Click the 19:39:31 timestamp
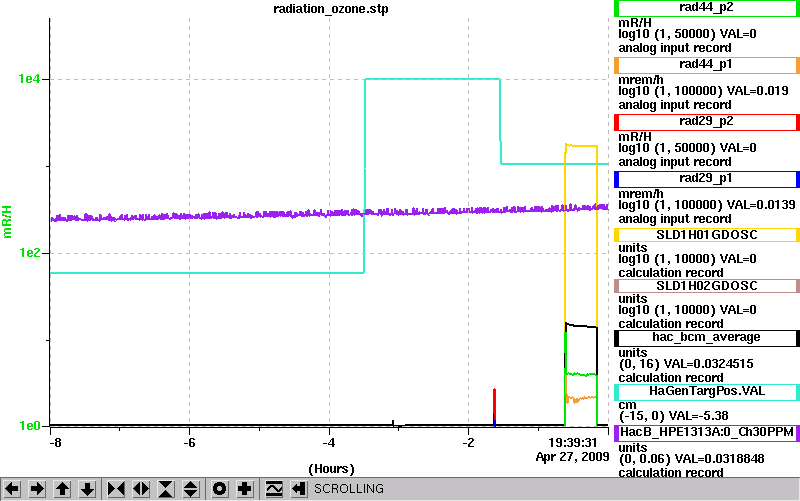The height and width of the screenshot is (501, 800). pyautogui.click(x=572, y=442)
